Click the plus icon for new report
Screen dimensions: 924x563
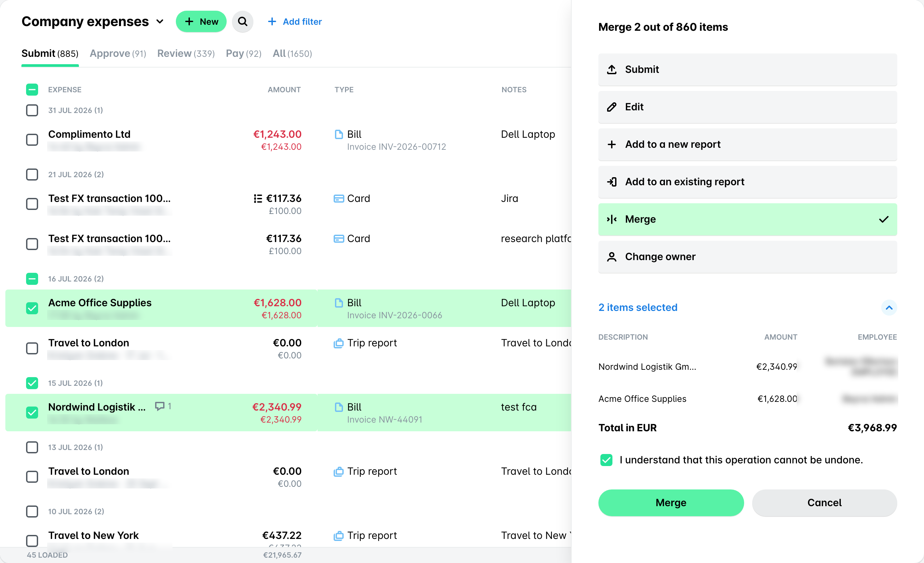click(612, 144)
